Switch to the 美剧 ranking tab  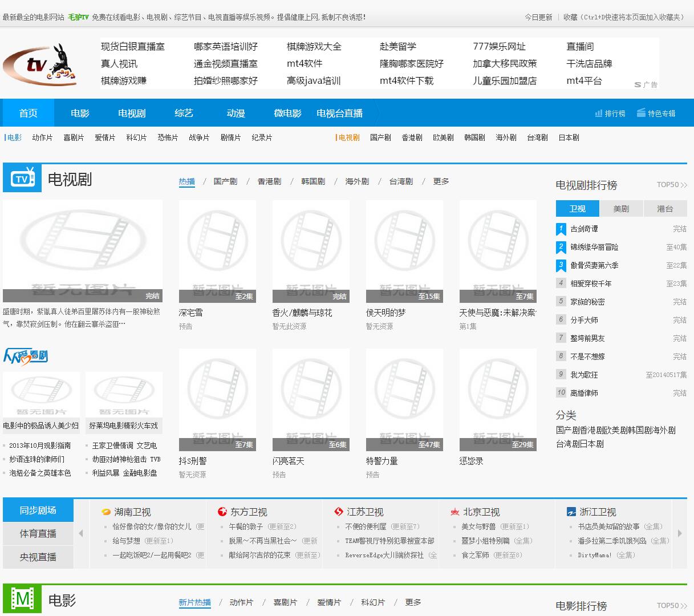pos(622,209)
